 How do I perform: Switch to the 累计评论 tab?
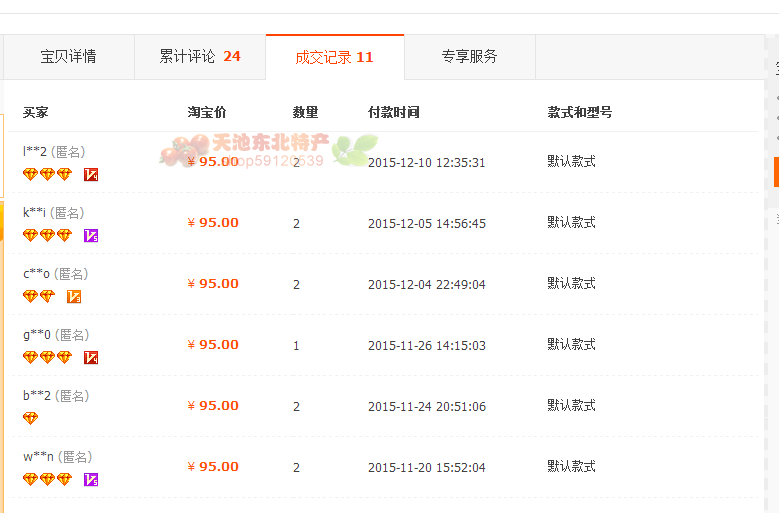coord(200,57)
